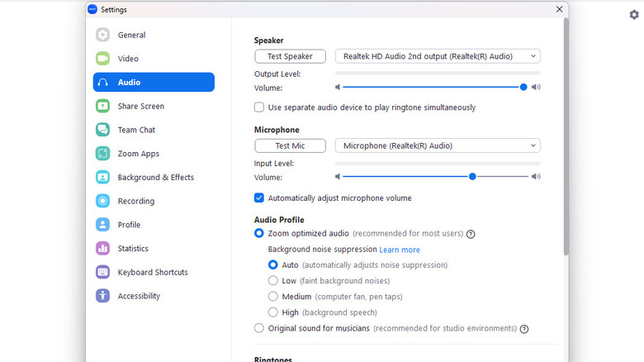This screenshot has width=644, height=362.
Task: Enable separate audio device for ringtone checkbox
Action: pos(259,107)
